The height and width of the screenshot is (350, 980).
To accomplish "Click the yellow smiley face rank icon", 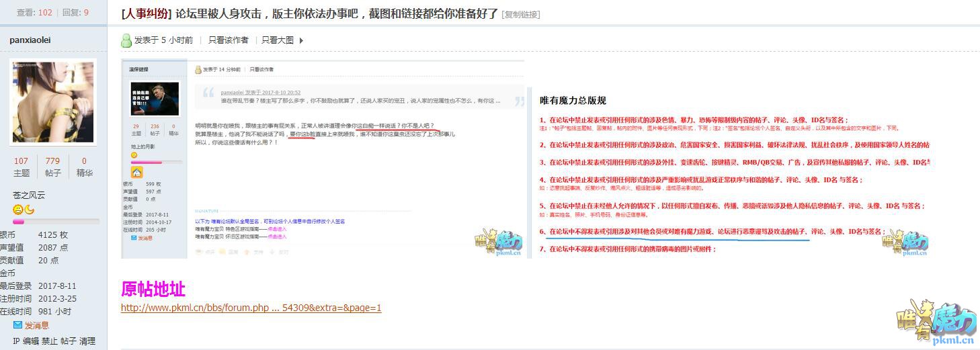I will [18, 210].
